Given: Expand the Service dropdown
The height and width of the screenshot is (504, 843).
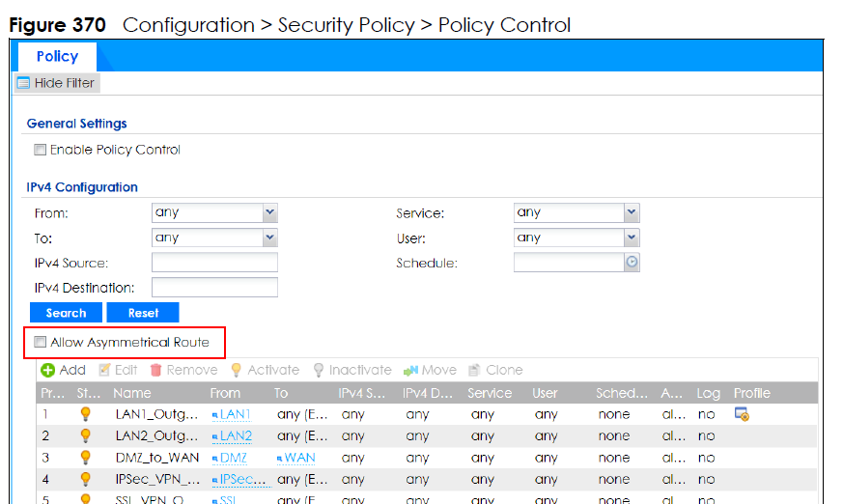Looking at the screenshot, I should point(631,212).
